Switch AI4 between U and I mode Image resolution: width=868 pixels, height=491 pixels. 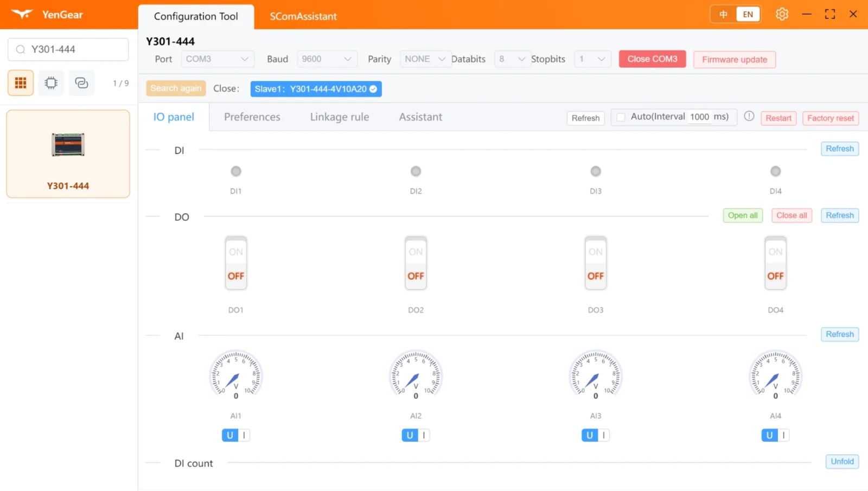pos(776,435)
